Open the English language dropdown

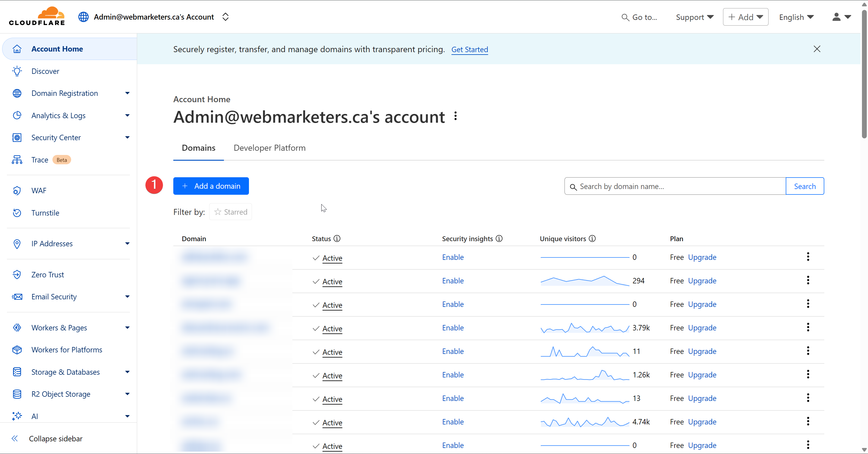click(796, 17)
